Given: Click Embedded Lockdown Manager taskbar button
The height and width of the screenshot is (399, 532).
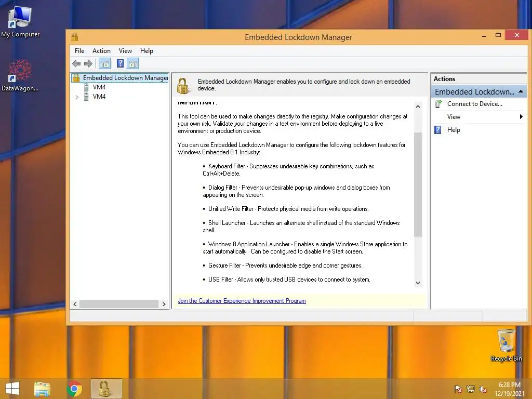Looking at the screenshot, I should click(106, 389).
